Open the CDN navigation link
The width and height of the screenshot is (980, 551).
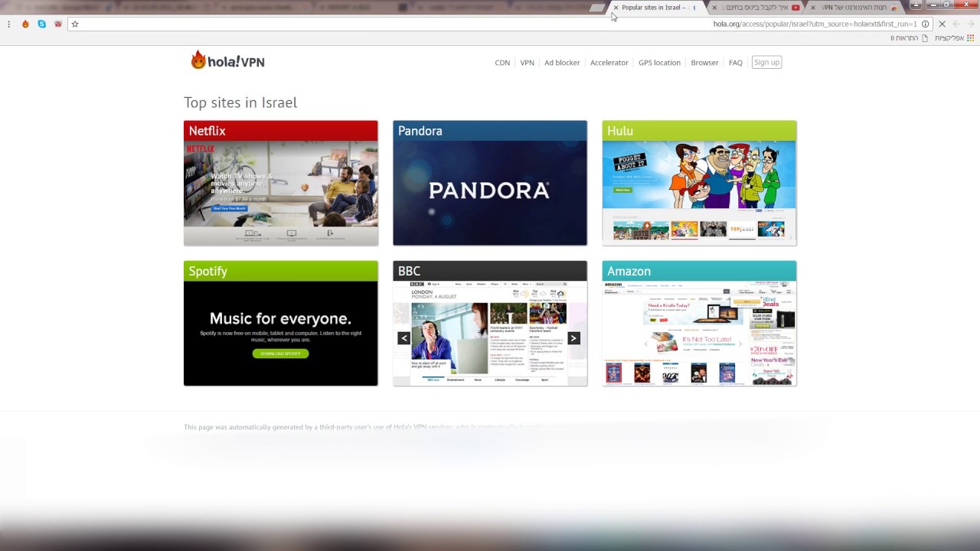pos(502,63)
